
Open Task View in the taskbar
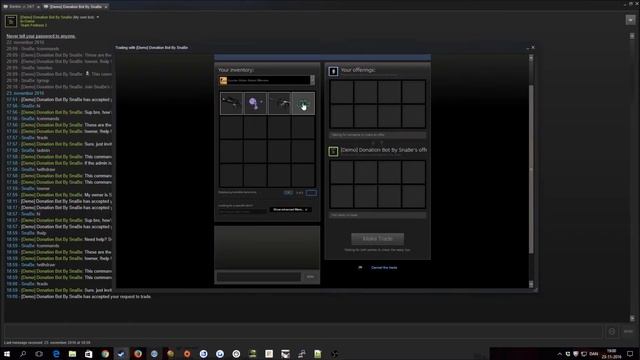coord(39,354)
